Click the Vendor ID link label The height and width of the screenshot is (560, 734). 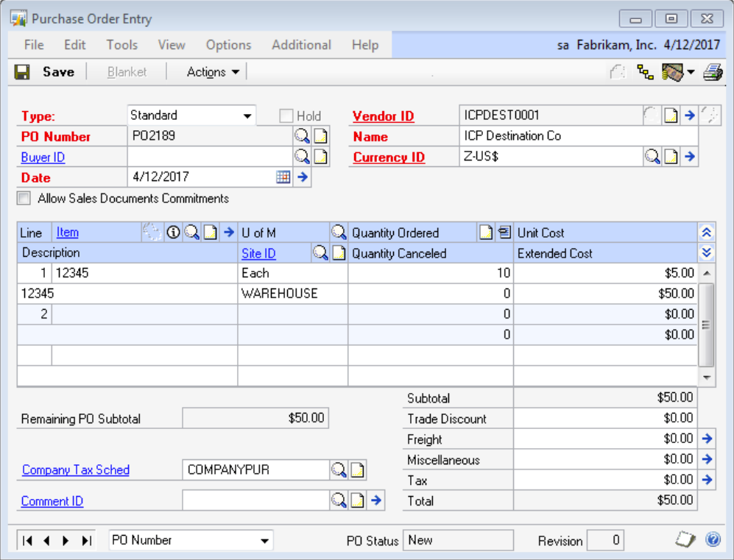click(383, 116)
